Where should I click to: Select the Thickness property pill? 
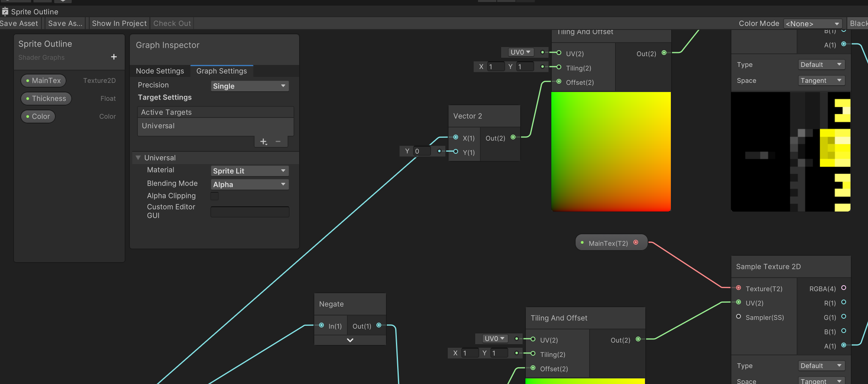pos(46,98)
